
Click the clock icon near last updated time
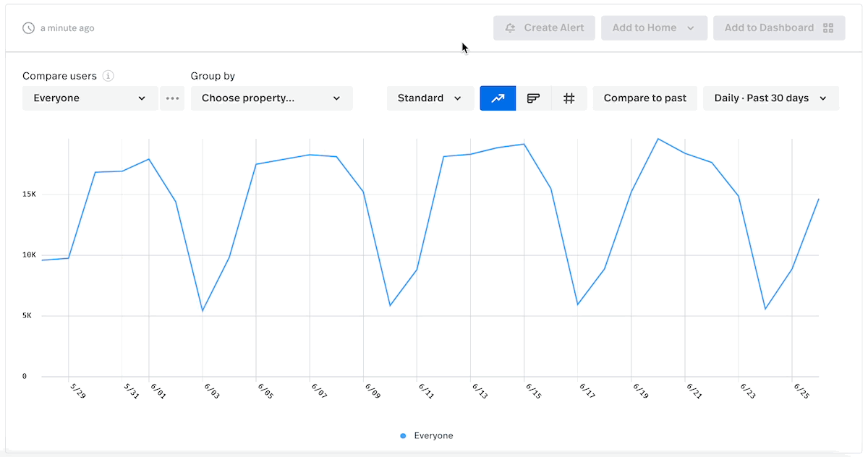click(x=29, y=28)
